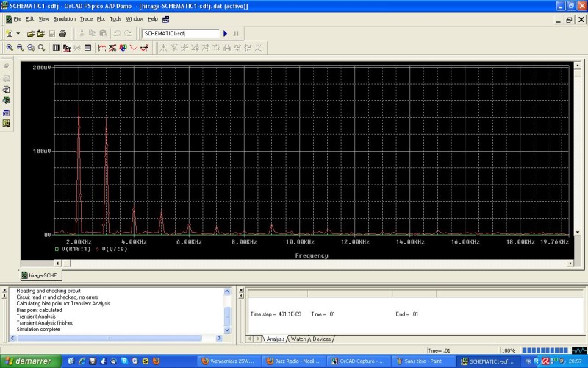Click 'Transient Analysis finished' log line
Screen dimensions: 588x368
click(x=45, y=323)
